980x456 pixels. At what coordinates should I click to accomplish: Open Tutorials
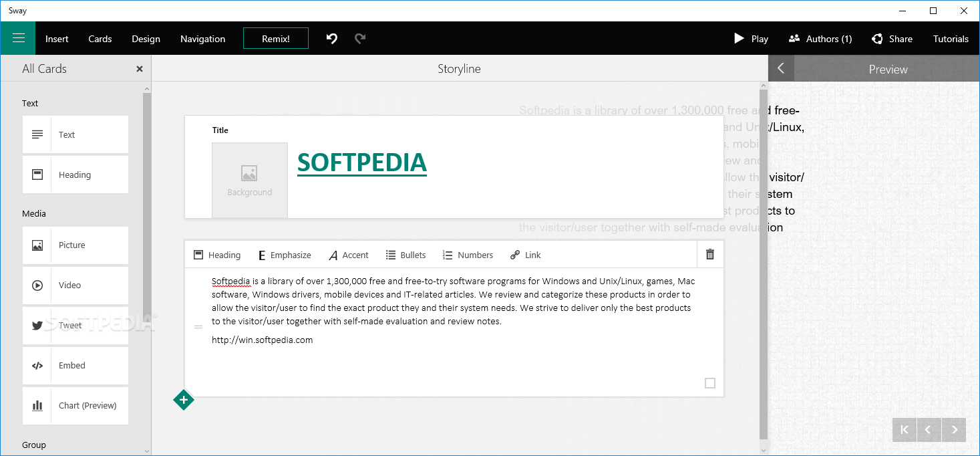point(951,39)
